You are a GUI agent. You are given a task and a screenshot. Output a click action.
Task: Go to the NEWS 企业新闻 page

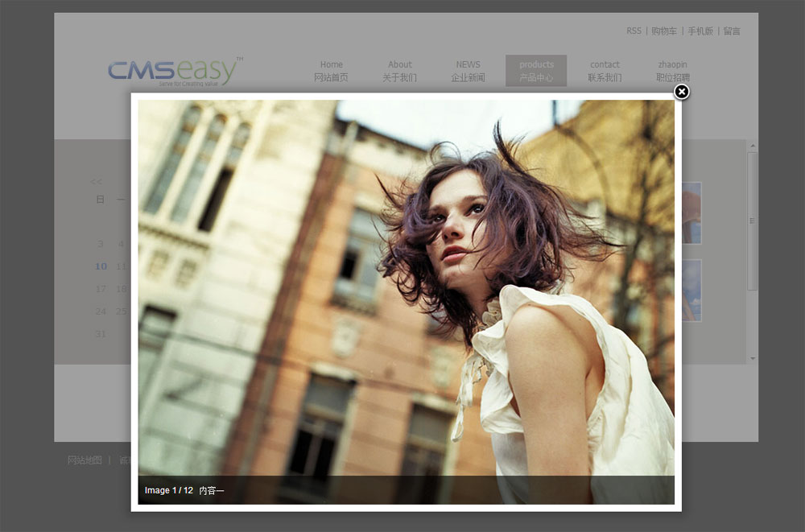click(x=468, y=71)
